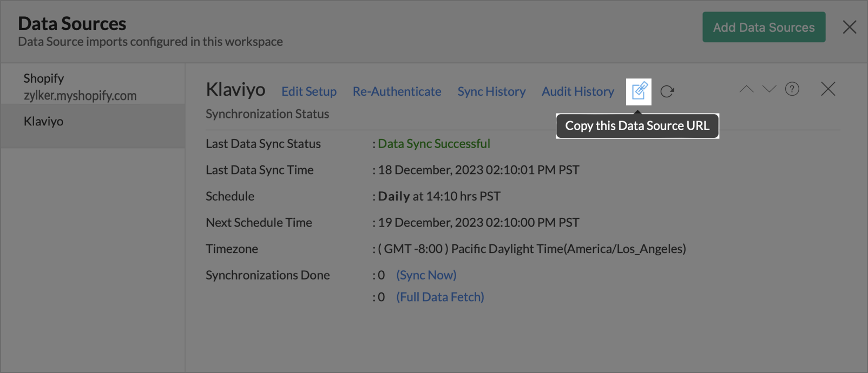The image size is (868, 373).
Task: Click the green Data Sync Successful status
Action: click(x=433, y=144)
